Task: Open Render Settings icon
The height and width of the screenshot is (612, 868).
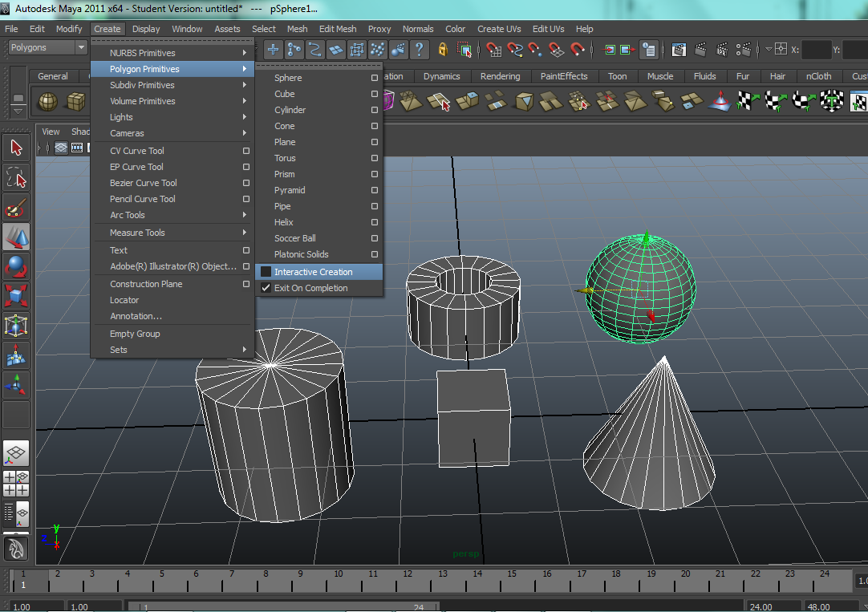Action: pos(744,50)
